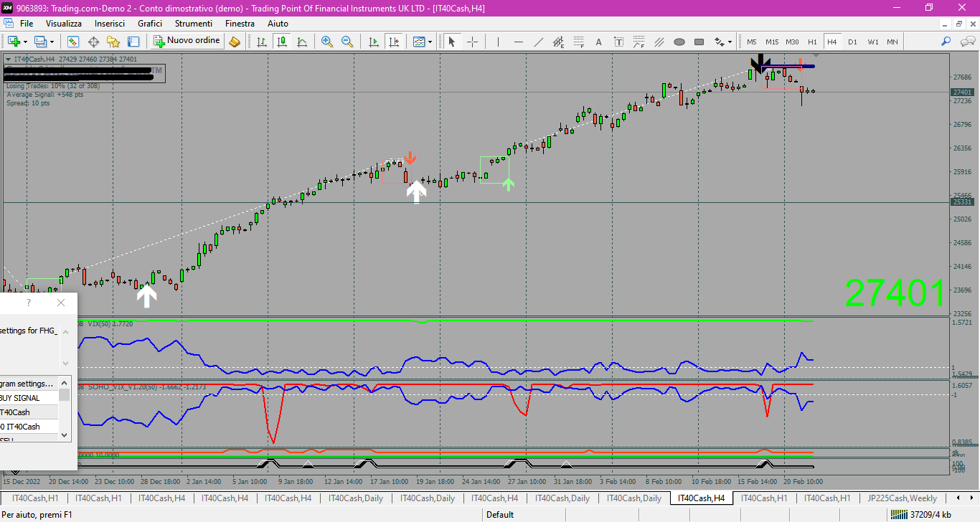The height and width of the screenshot is (522, 980).
Task: Draw a vertical line
Action: (x=498, y=42)
